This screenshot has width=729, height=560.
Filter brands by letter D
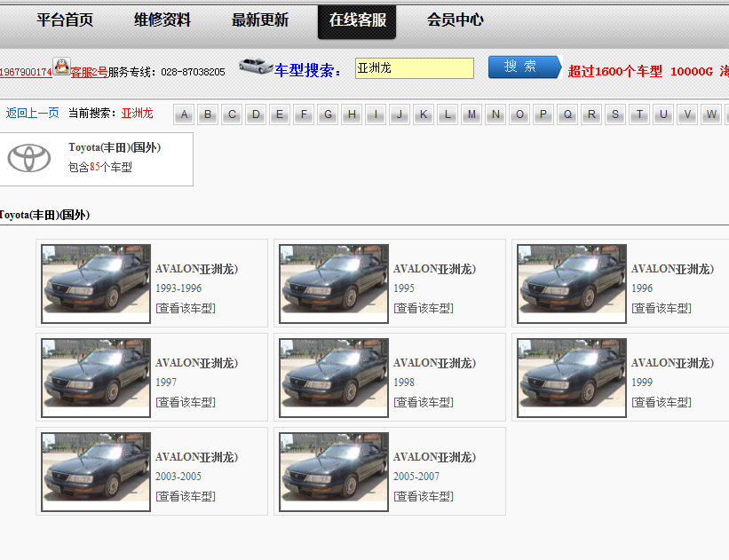click(256, 114)
